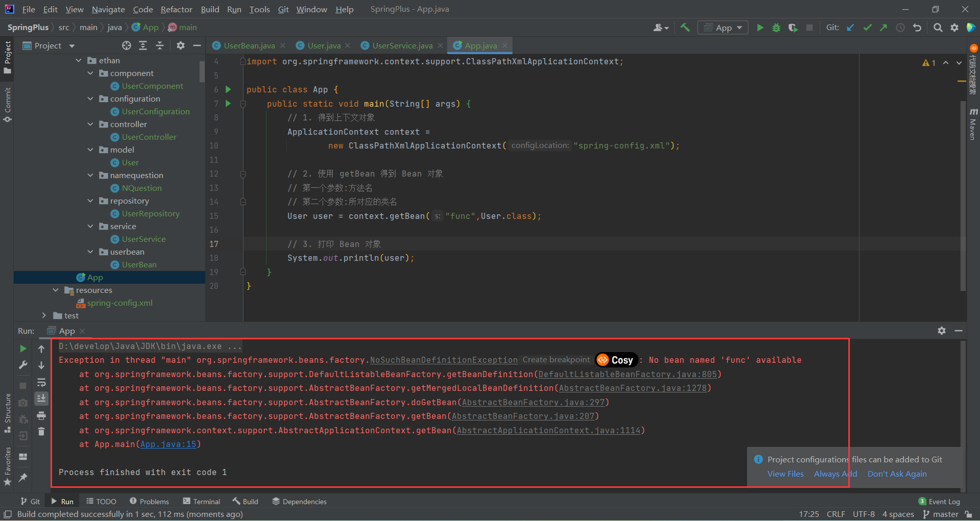Switch to UserService.java editor tab

402,45
